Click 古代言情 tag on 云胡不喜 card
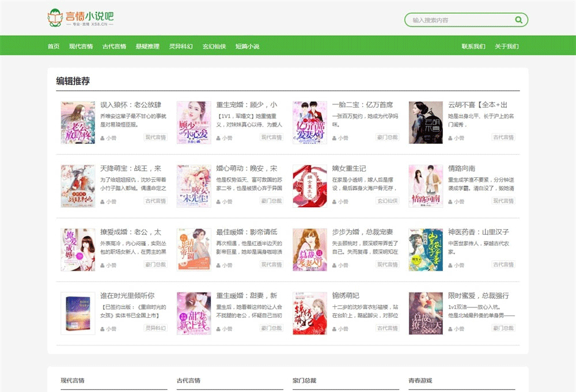This screenshot has height=392, width=576. tap(503, 137)
